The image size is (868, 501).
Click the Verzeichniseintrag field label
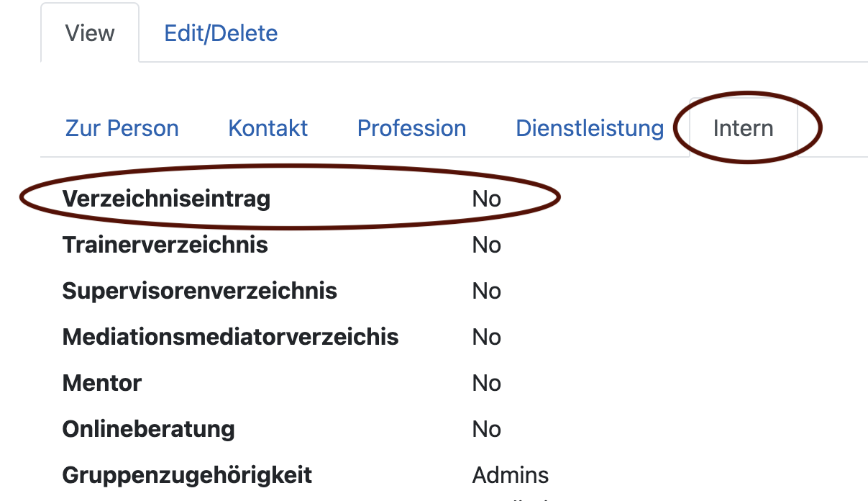(x=166, y=199)
